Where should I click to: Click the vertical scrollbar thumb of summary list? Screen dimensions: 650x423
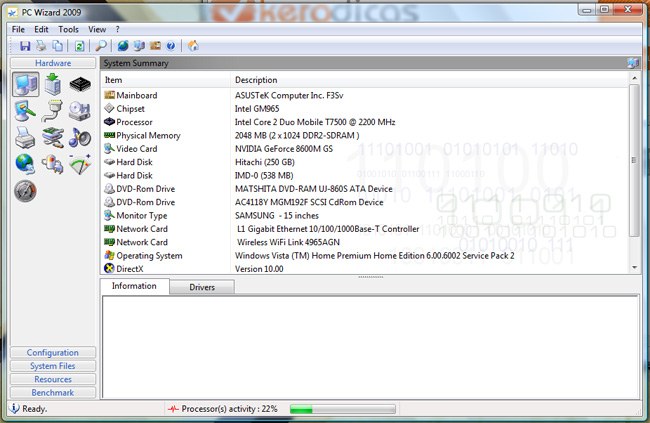tap(634, 160)
